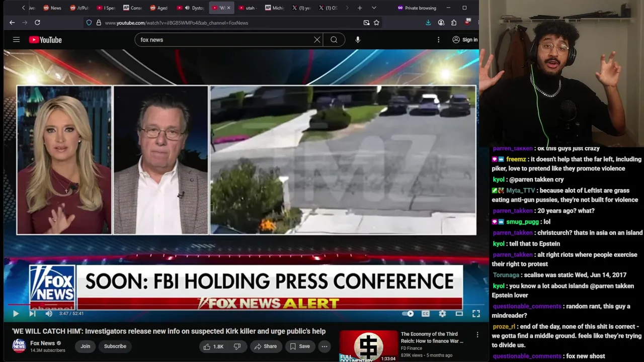This screenshot has width=644, height=362.
Task: Switch to the 'Conse' AP tab
Action: [x=132, y=8]
